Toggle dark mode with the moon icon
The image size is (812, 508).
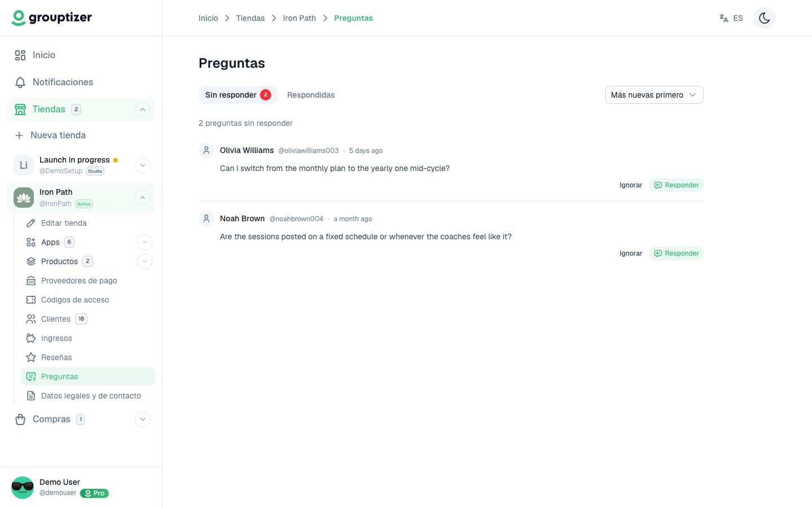click(x=764, y=18)
